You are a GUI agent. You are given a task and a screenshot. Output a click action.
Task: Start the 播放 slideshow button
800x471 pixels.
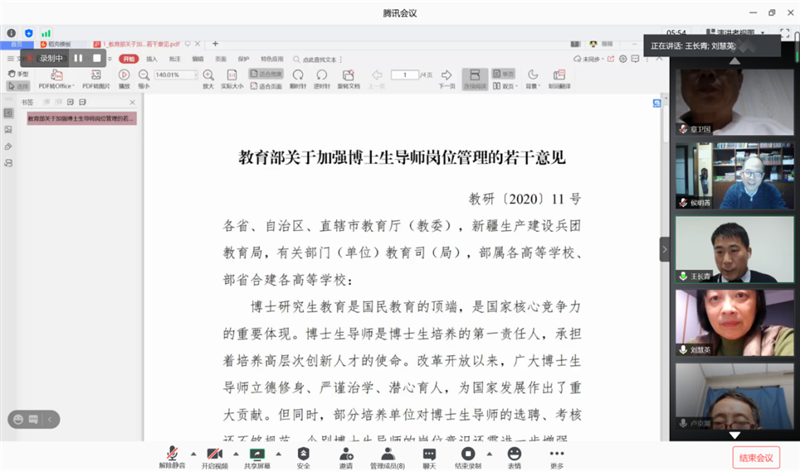(124, 80)
